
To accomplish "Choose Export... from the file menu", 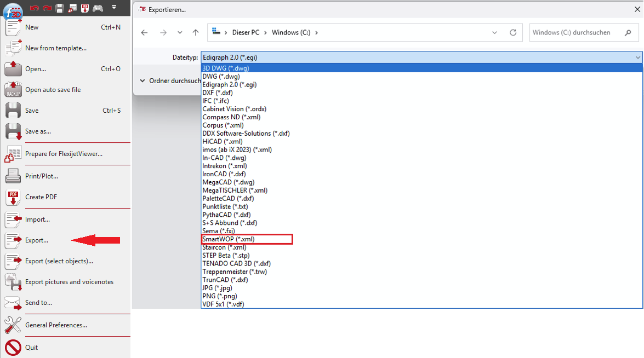I will (37, 240).
